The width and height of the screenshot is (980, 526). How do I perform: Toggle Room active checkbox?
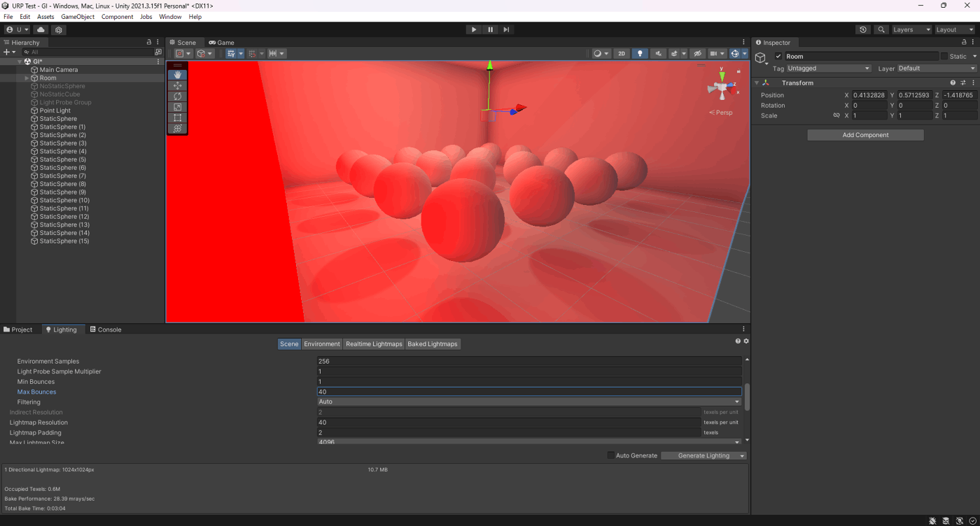point(778,56)
